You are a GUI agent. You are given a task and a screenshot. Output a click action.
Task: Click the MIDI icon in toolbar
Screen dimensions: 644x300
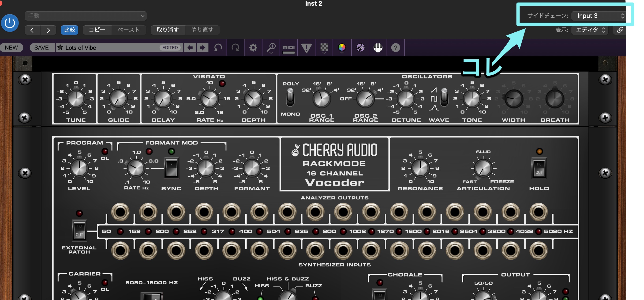[x=288, y=47]
